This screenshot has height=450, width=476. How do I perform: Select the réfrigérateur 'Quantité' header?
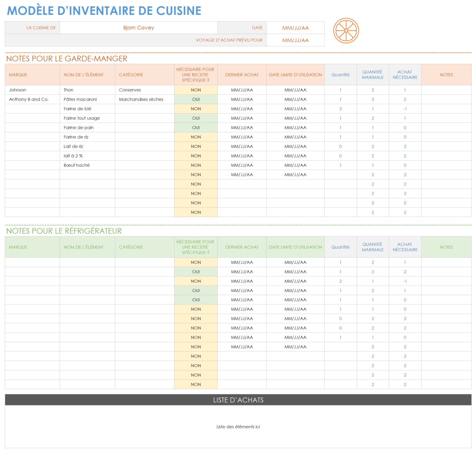tap(340, 247)
